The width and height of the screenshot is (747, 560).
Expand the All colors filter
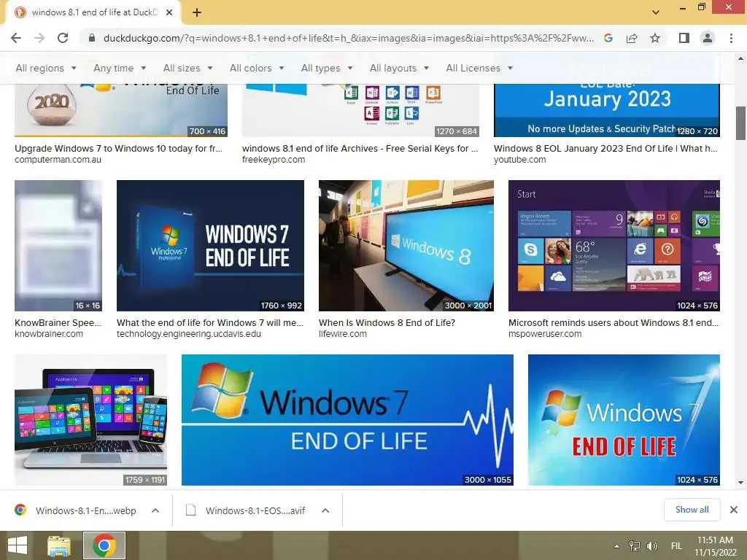pyautogui.click(x=257, y=68)
